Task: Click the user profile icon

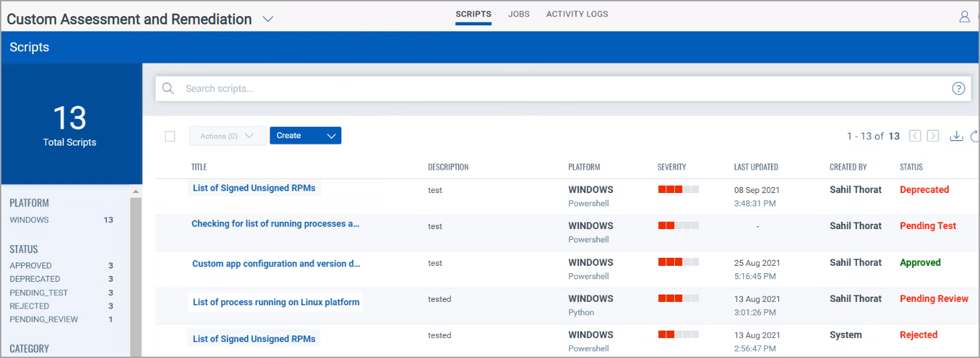Action: (964, 17)
